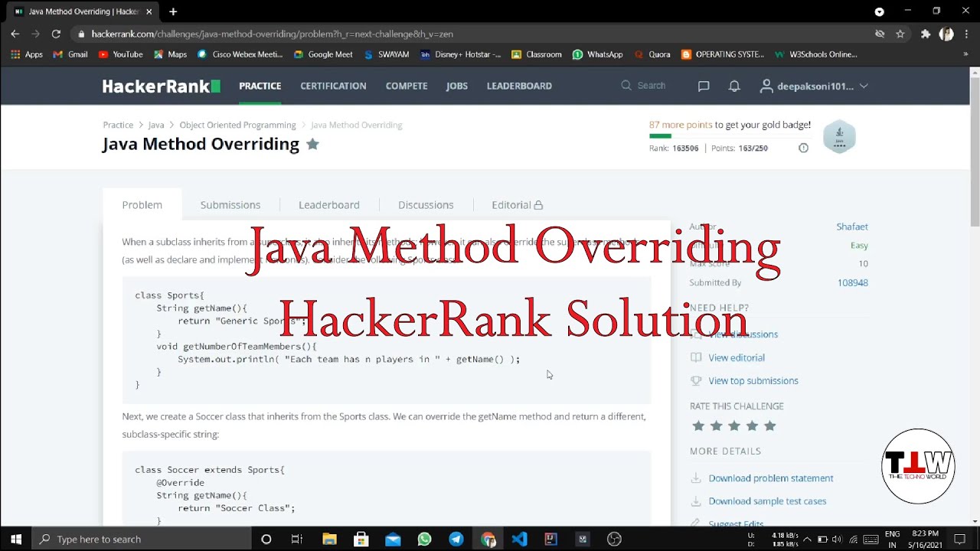Viewport: 980px width, 551px height.
Task: Open Object Oriented Programming breadcrumb
Action: tap(237, 125)
